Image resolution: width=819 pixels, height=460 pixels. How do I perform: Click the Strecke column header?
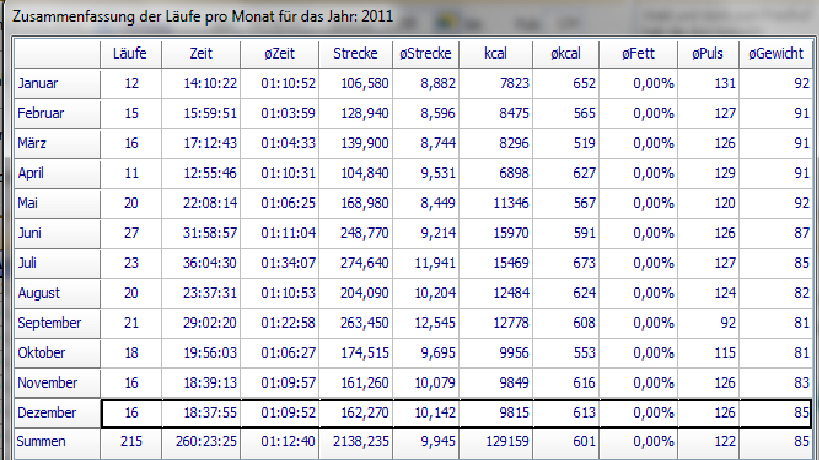click(x=355, y=54)
